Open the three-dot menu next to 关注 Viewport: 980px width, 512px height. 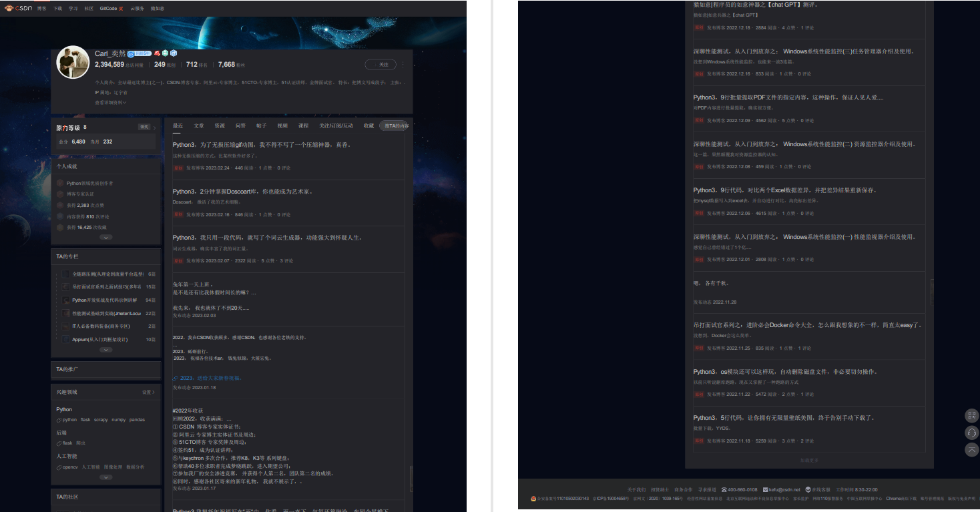[403, 65]
